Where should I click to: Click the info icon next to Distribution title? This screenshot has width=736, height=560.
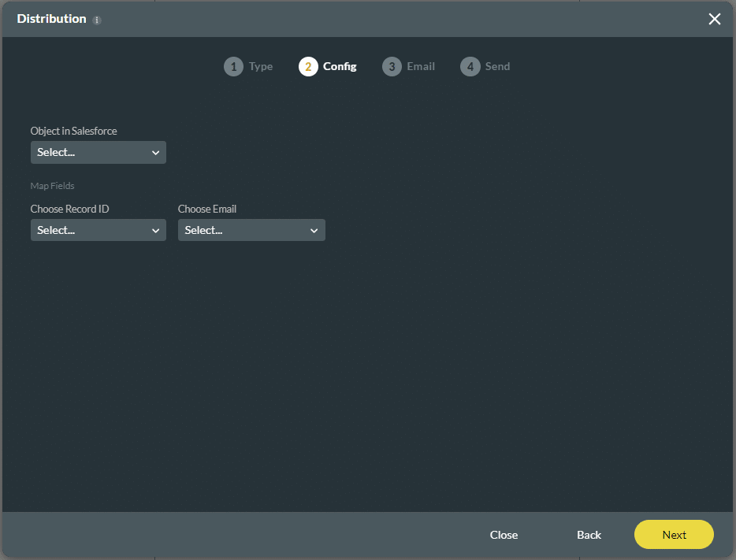pos(95,19)
